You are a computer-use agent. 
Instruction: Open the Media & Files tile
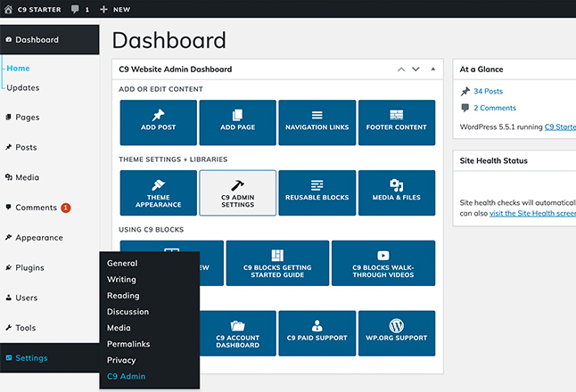(x=397, y=192)
